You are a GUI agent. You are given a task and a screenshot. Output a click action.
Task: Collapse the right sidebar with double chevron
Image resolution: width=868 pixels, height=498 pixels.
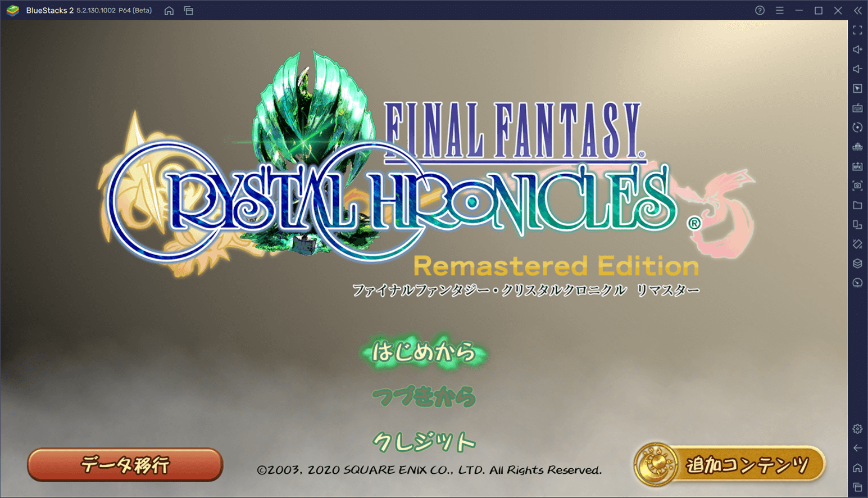(x=857, y=10)
